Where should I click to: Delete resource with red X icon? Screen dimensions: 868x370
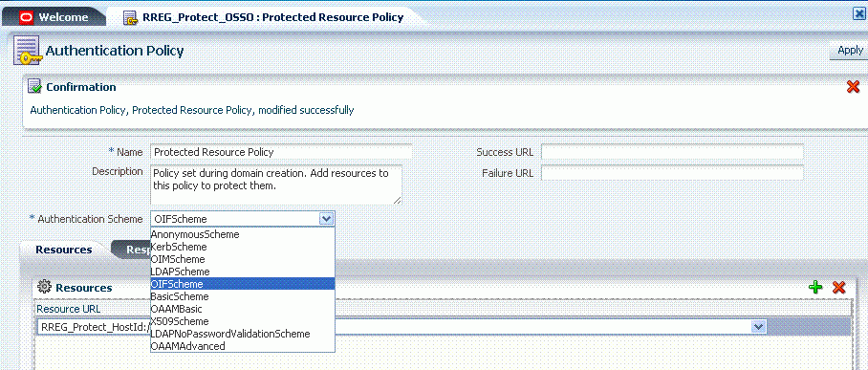coord(839,287)
